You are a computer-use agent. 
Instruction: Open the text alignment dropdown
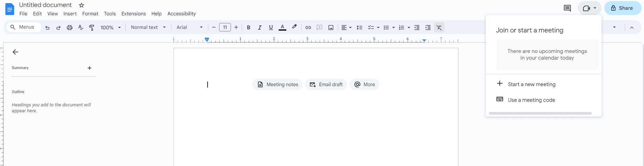click(346, 28)
